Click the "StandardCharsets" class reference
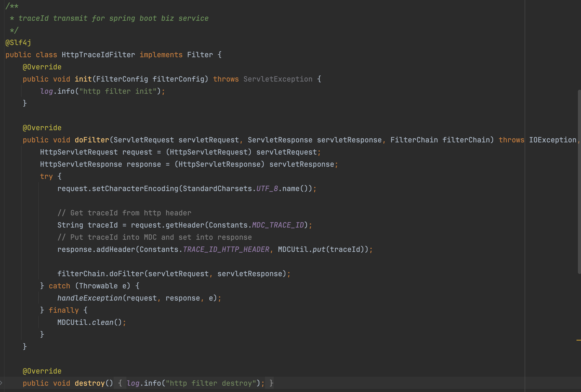The width and height of the screenshot is (581, 392). click(217, 188)
